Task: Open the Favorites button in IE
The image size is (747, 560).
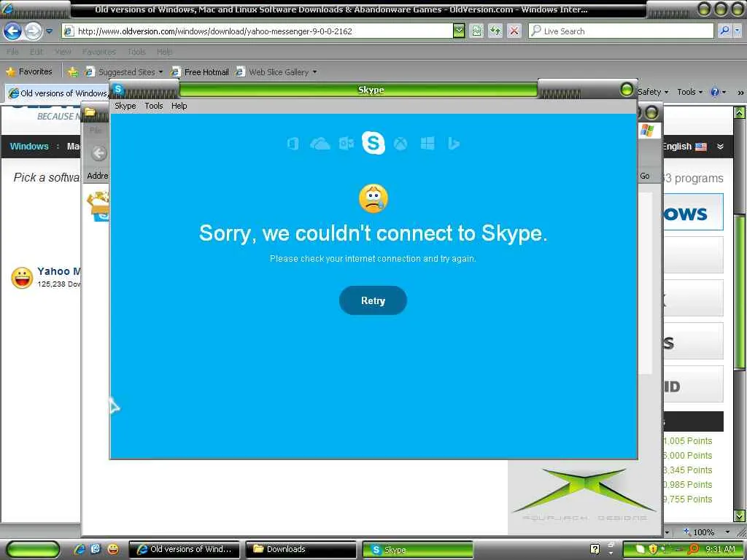Action: click(x=29, y=71)
